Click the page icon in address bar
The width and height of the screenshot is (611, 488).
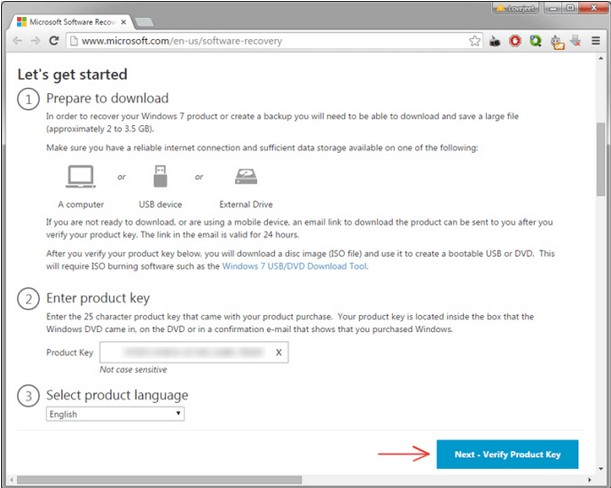(74, 41)
